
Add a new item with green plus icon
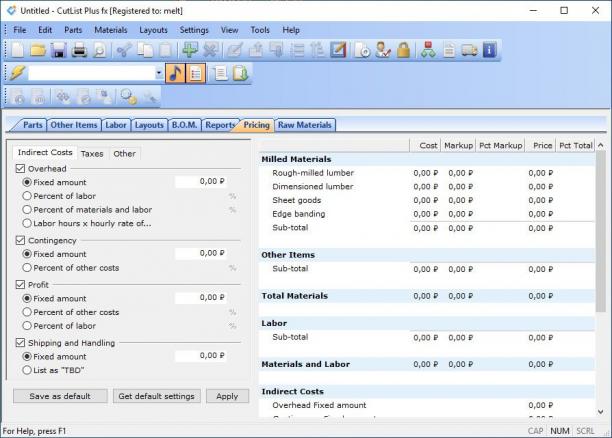pos(190,50)
